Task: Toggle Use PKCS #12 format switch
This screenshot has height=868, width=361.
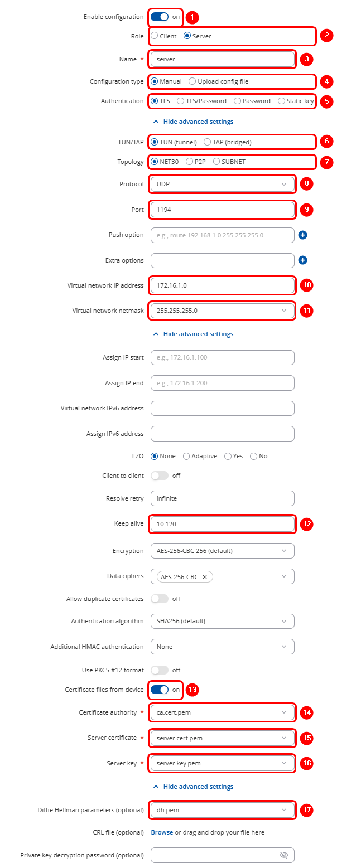Action: click(160, 670)
